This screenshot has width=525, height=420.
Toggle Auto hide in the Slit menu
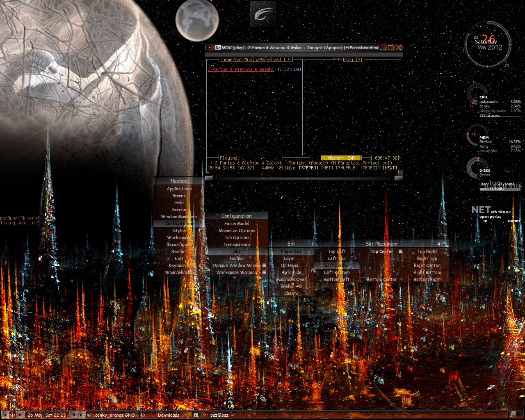[291, 272]
